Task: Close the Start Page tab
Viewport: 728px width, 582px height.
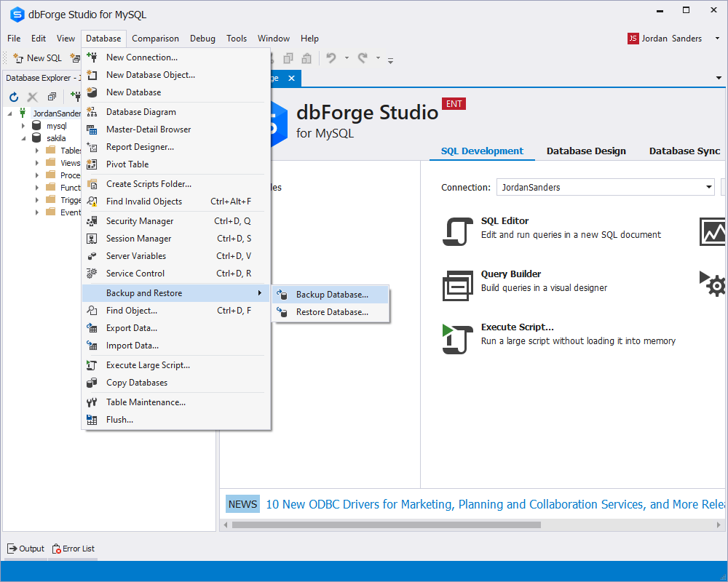Action: (x=292, y=78)
